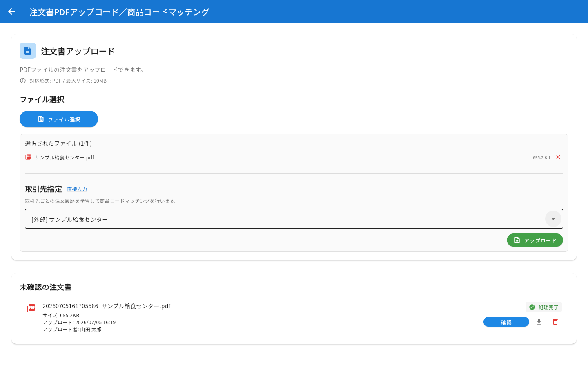Image resolution: width=588 pixels, height=368 pixels.
Task: Click the 未確認の注文書 heading
Action: (46, 287)
